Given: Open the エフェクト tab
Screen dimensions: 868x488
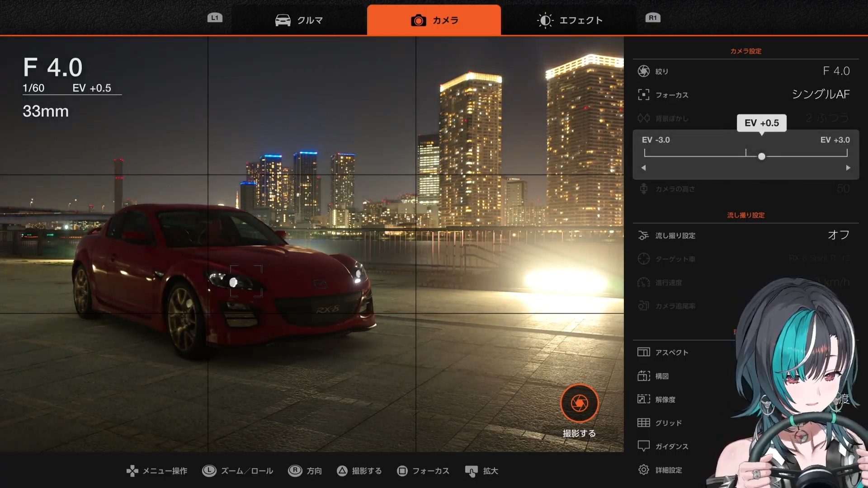Looking at the screenshot, I should 569,20.
